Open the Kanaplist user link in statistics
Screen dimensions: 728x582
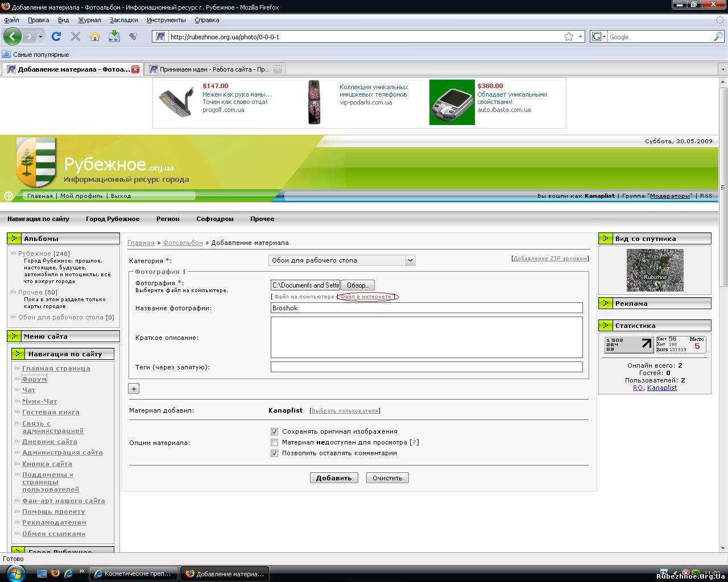(662, 388)
